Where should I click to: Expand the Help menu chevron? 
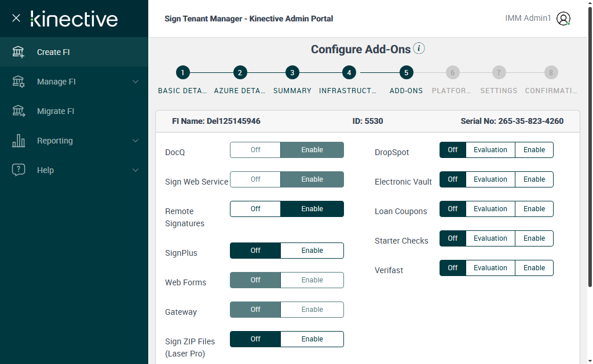[x=136, y=170]
